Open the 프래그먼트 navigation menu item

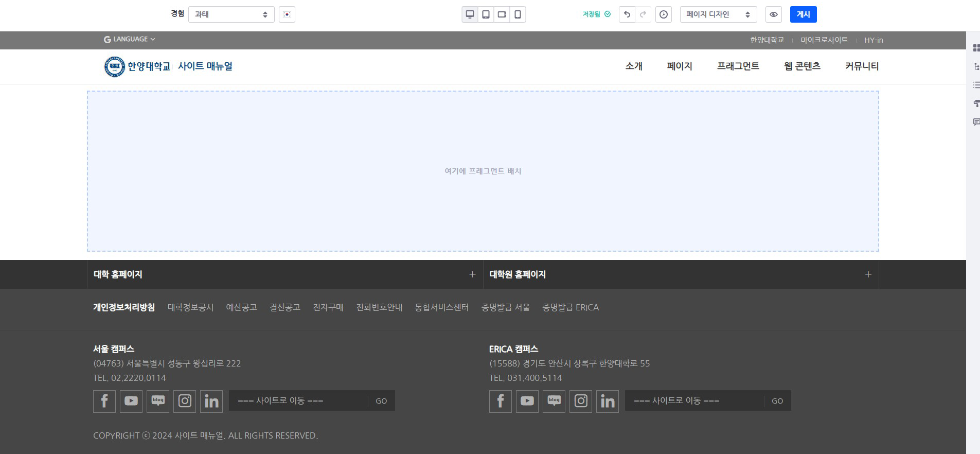(x=738, y=66)
